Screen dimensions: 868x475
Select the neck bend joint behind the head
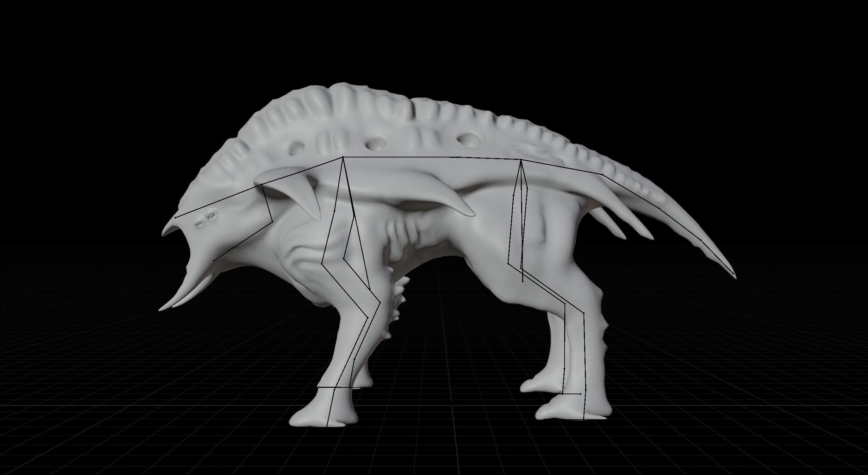[262, 184]
